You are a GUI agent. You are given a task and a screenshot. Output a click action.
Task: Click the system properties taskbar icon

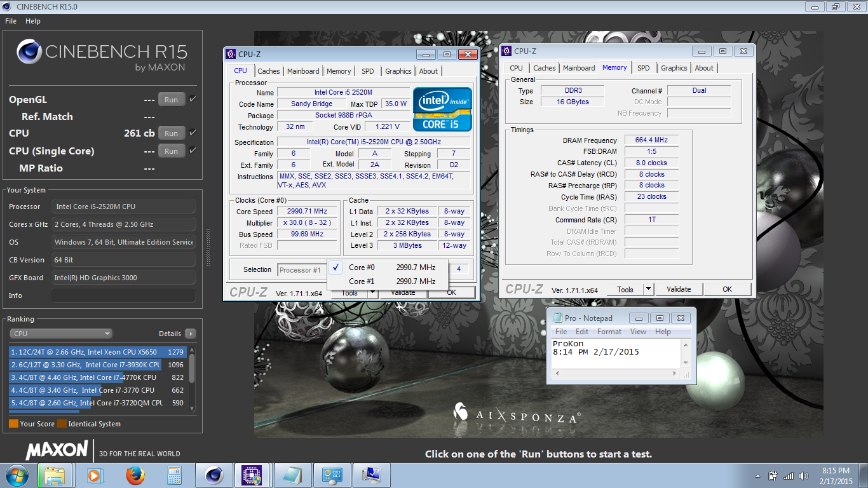pos(370,475)
